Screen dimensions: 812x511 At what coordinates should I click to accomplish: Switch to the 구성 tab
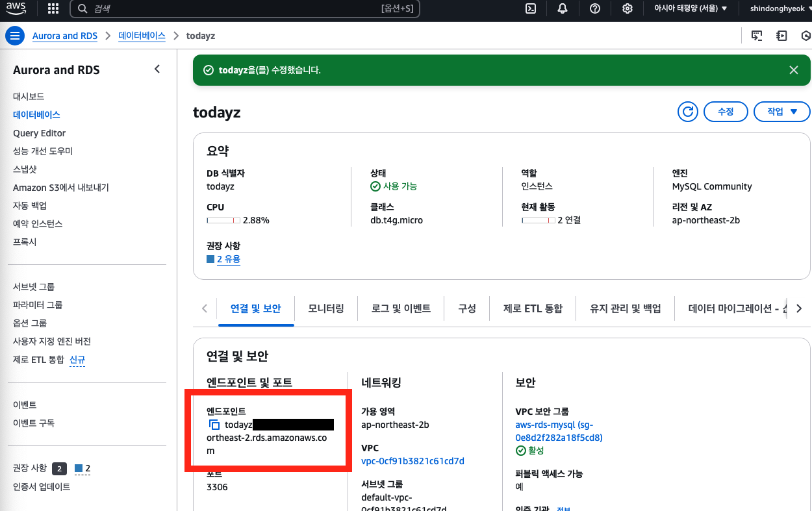(467, 308)
